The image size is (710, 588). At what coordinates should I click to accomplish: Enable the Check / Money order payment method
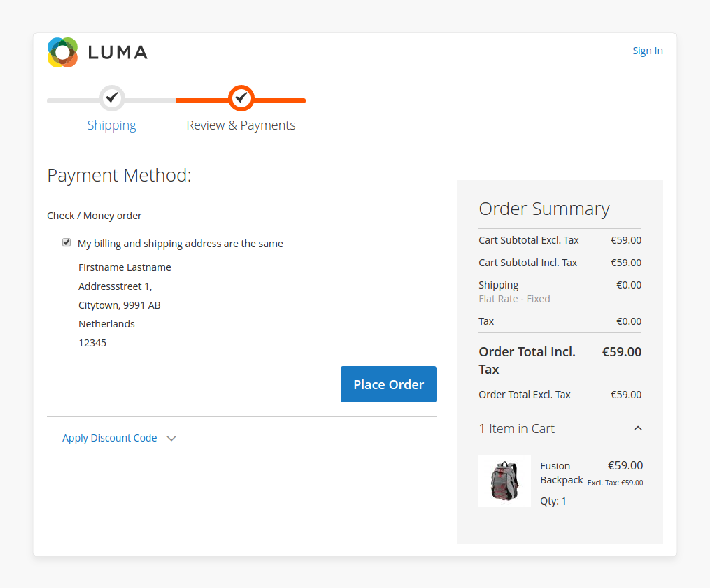(x=95, y=215)
